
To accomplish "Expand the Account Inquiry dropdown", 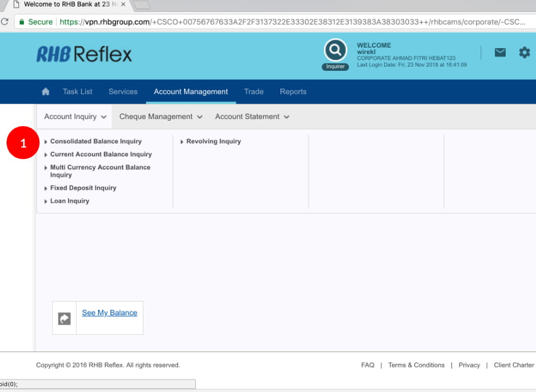I will [75, 117].
